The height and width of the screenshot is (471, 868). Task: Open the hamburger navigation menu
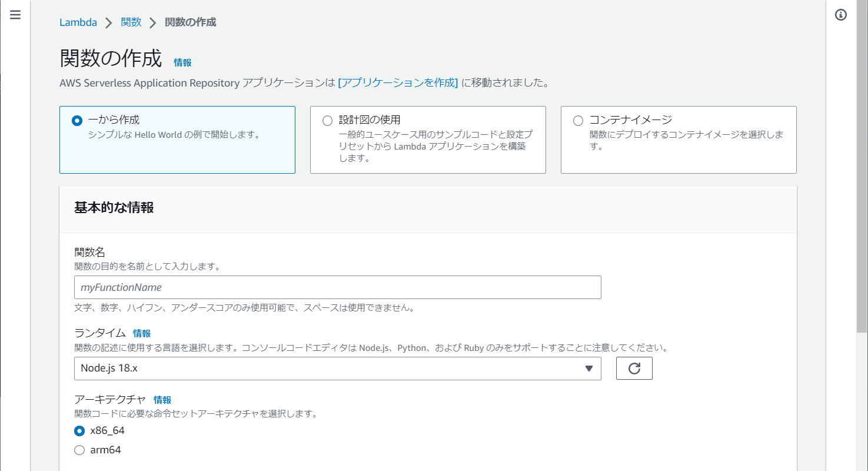pyautogui.click(x=15, y=15)
